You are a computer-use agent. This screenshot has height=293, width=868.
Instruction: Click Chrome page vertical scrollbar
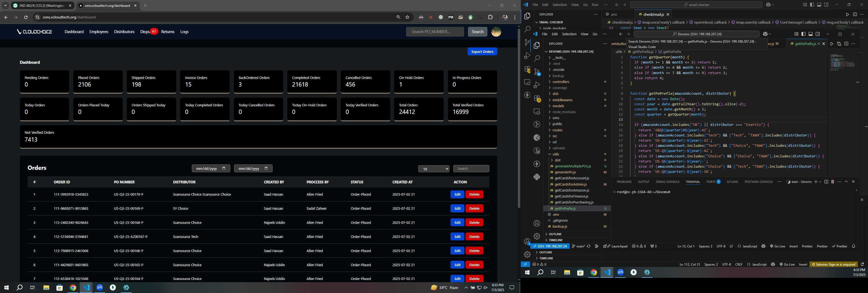pyautogui.click(x=519, y=118)
